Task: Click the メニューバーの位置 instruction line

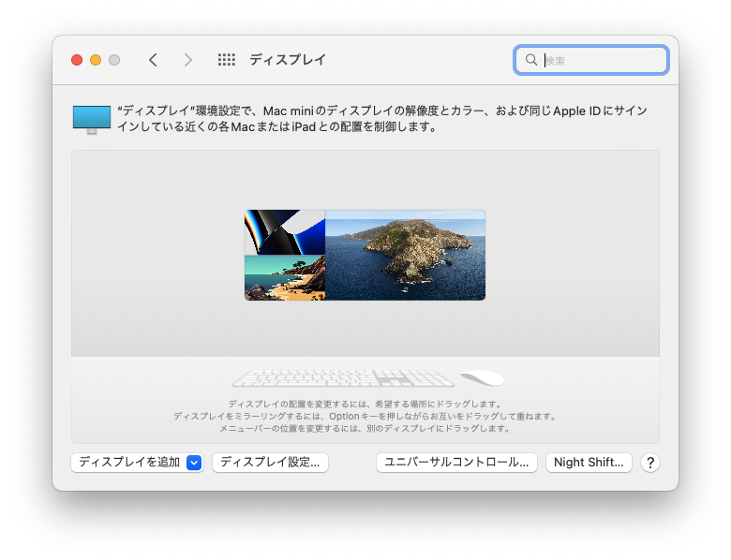Action: click(365, 428)
